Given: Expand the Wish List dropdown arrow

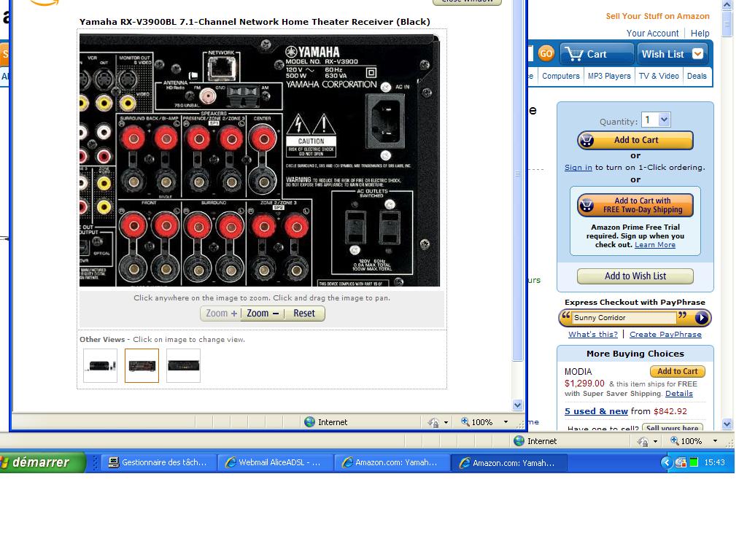Looking at the screenshot, I should (x=697, y=54).
